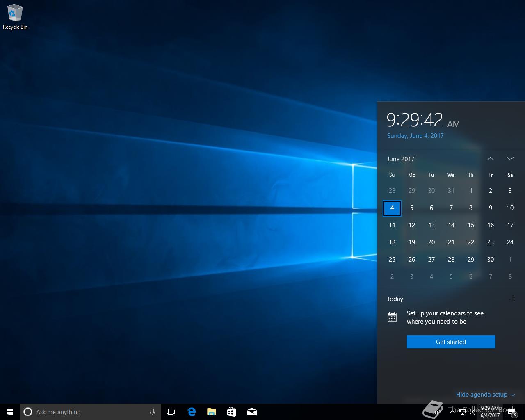Select greyed-out May 28 in first row
525x420 pixels.
[392, 191]
